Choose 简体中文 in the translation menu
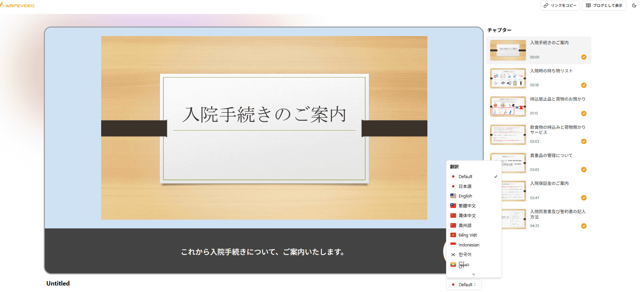 467,216
